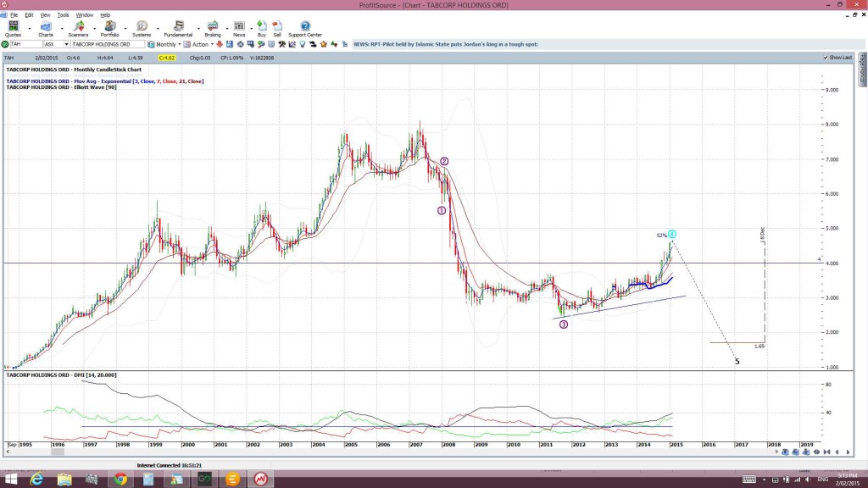This screenshot has width=868, height=488.
Task: Click the Sell order icon
Action: (x=277, y=29)
